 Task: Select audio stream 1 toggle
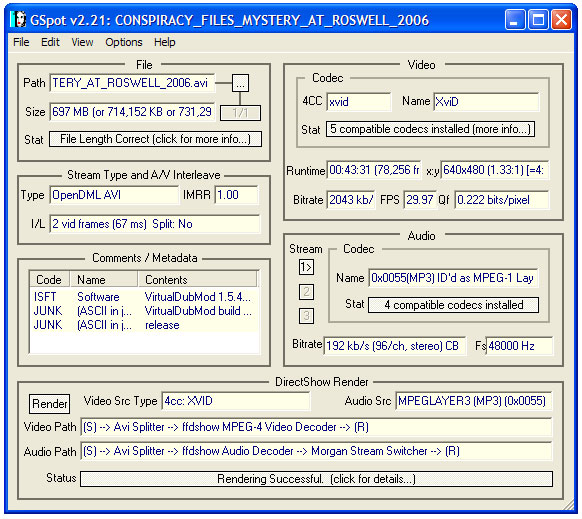306,267
